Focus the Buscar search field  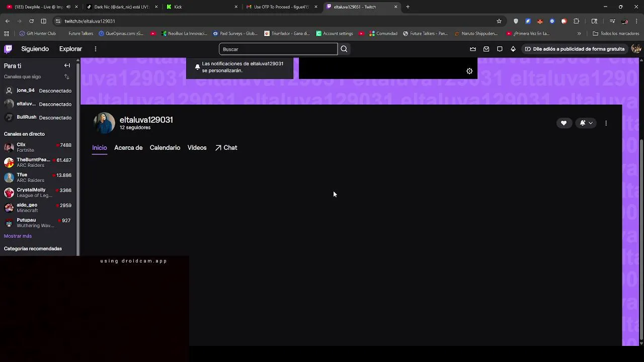coord(278,49)
